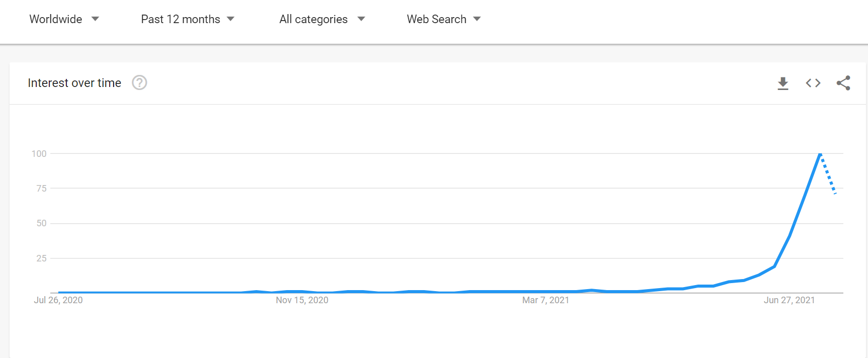
Task: Click the 50 y-axis value label
Action: point(41,223)
